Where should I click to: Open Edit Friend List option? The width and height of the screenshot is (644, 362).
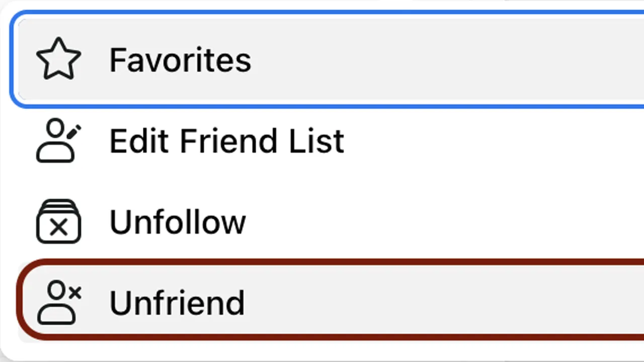[322, 141]
